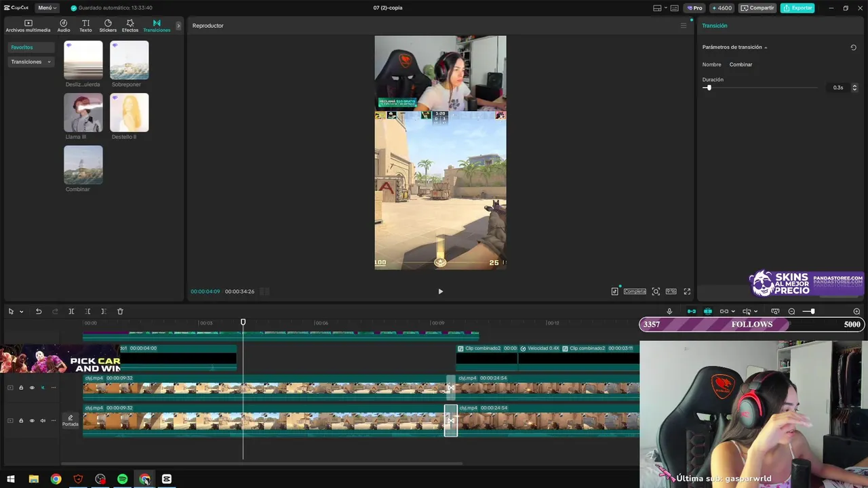Open the 9:16 aspect ratio selector
This screenshot has width=868, height=488.
tap(671, 291)
